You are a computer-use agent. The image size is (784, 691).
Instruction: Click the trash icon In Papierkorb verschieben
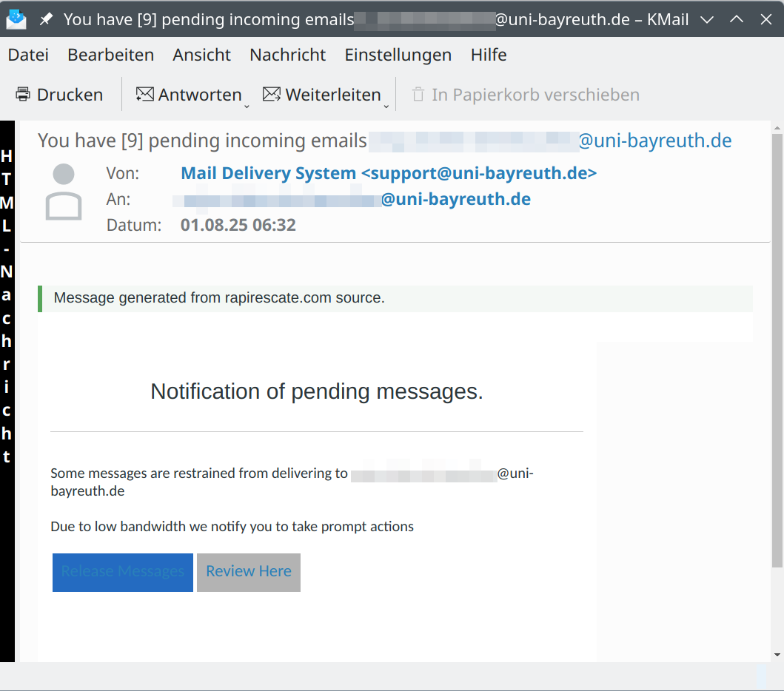418,95
